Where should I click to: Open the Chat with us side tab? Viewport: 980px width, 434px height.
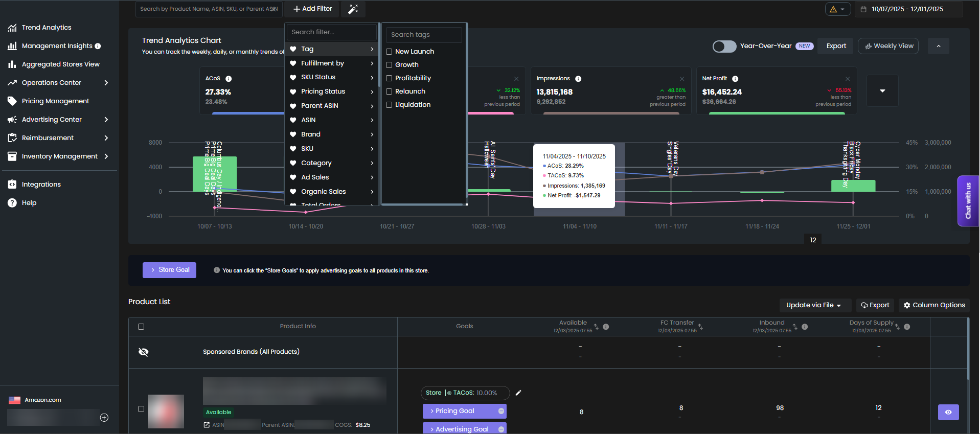point(968,201)
